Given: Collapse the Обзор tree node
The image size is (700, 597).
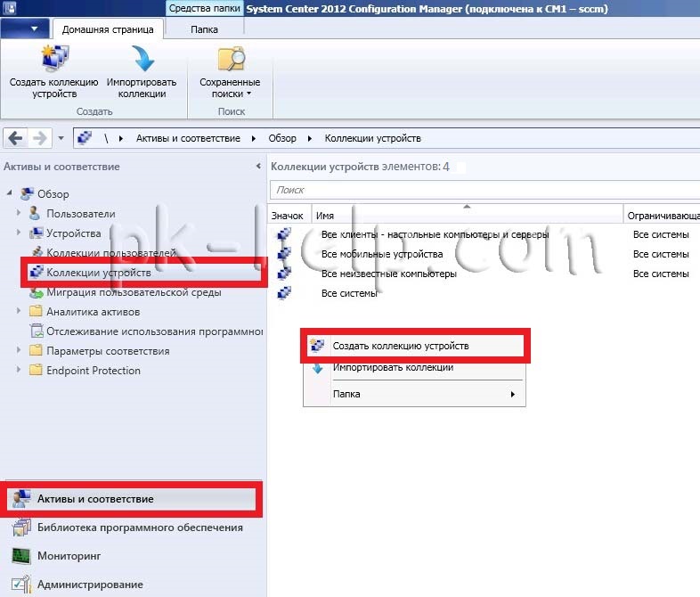Looking at the screenshot, I should point(10,192).
